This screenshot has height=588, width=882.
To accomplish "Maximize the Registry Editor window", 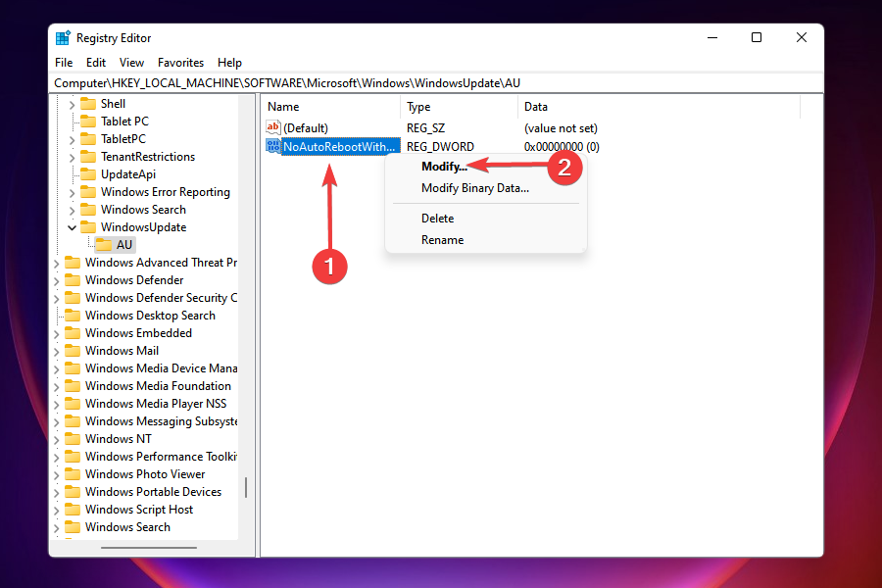I will [x=757, y=37].
